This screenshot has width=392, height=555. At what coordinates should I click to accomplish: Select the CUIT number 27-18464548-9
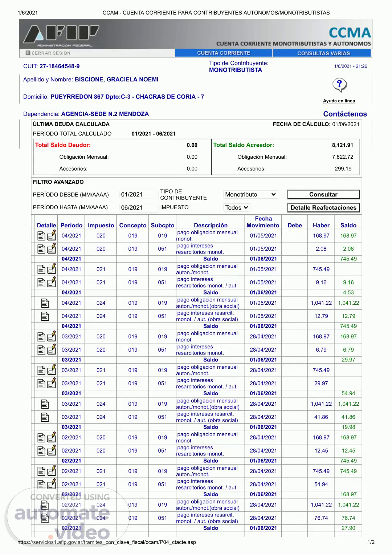point(60,66)
